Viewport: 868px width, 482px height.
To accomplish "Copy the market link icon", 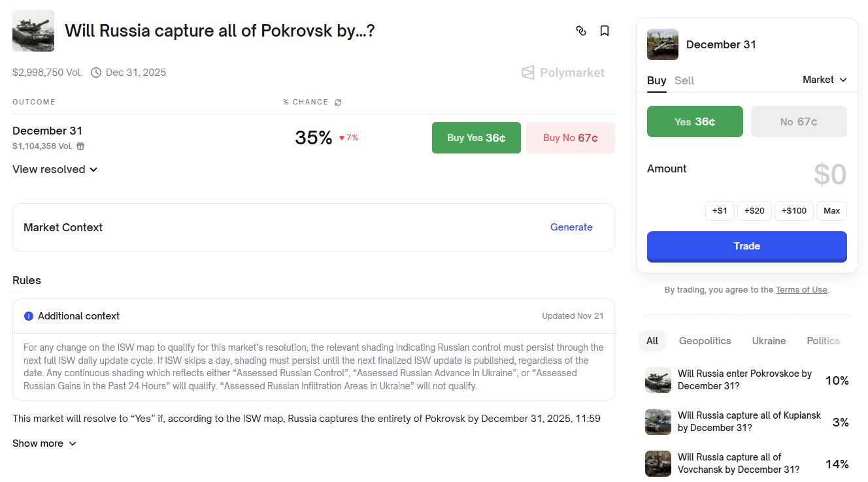I will [580, 31].
